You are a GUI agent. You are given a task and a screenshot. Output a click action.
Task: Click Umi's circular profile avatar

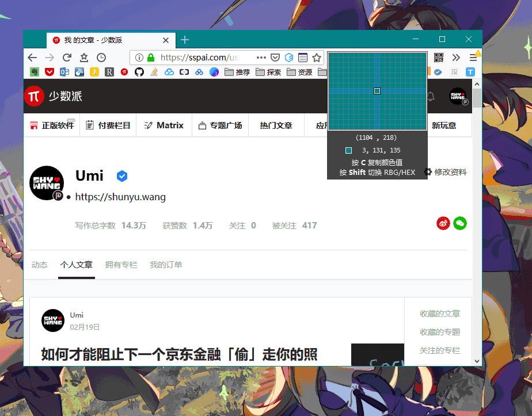(47, 183)
